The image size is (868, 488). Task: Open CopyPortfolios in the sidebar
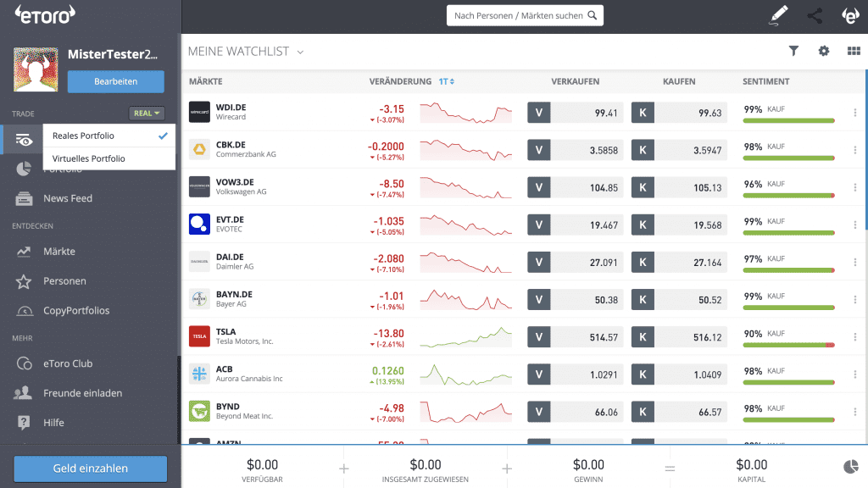76,310
